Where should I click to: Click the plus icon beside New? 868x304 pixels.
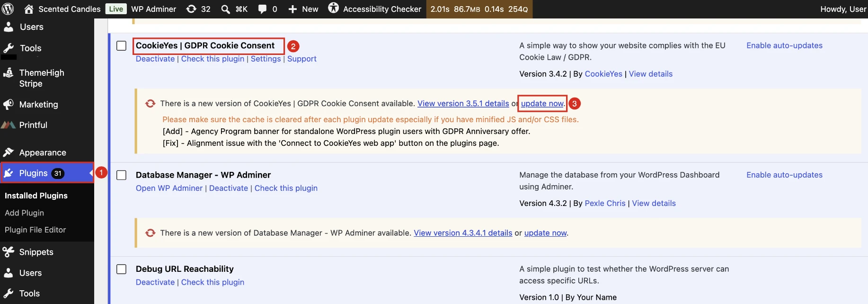(x=292, y=9)
